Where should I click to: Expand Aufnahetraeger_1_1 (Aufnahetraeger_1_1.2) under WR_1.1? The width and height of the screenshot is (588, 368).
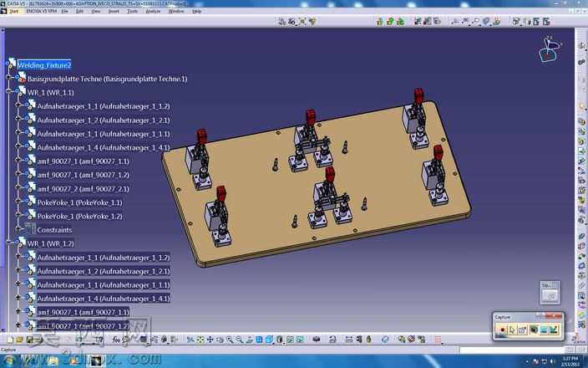(18, 105)
